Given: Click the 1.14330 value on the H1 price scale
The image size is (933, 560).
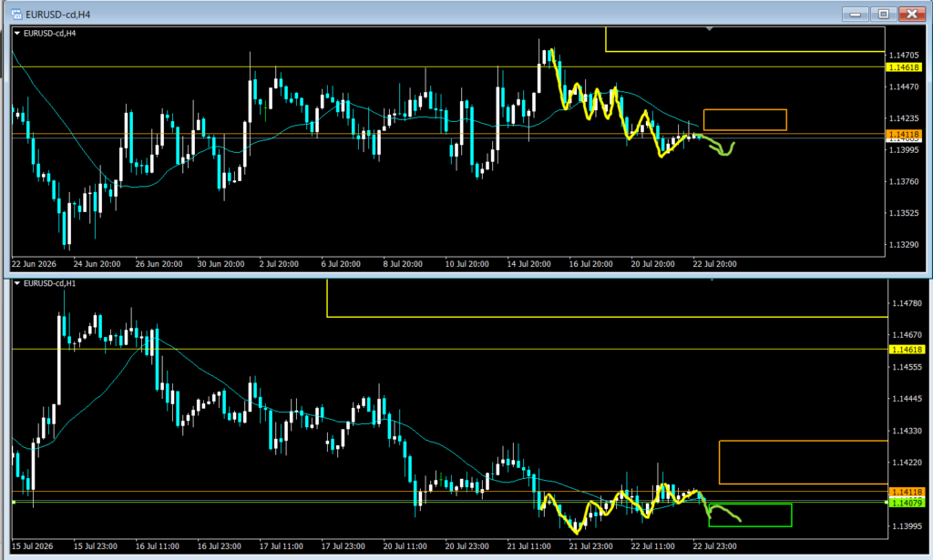Looking at the screenshot, I should (907, 431).
